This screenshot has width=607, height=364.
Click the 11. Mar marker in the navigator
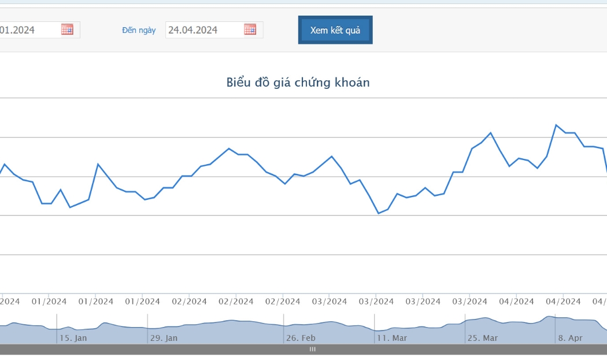(x=392, y=338)
